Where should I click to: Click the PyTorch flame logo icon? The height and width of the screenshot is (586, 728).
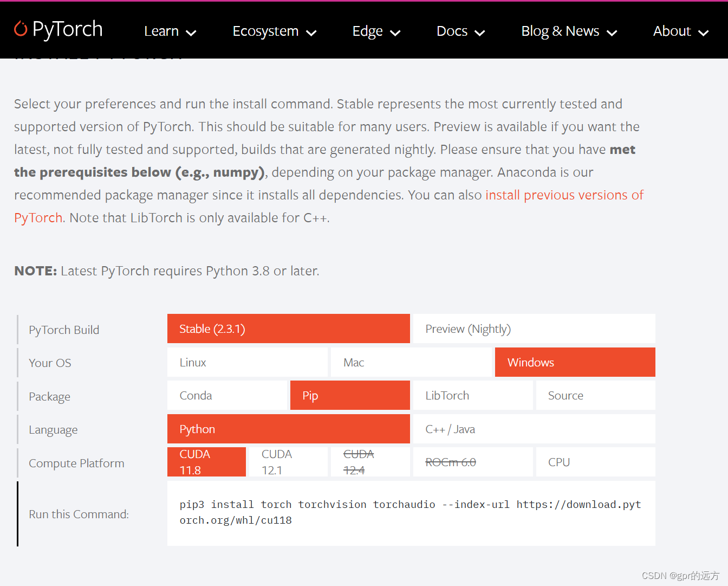coord(21,29)
